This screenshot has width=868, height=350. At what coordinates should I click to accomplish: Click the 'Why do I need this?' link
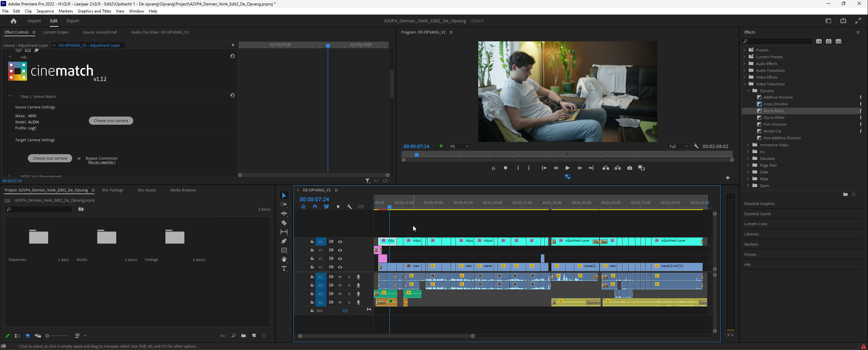coord(102,163)
